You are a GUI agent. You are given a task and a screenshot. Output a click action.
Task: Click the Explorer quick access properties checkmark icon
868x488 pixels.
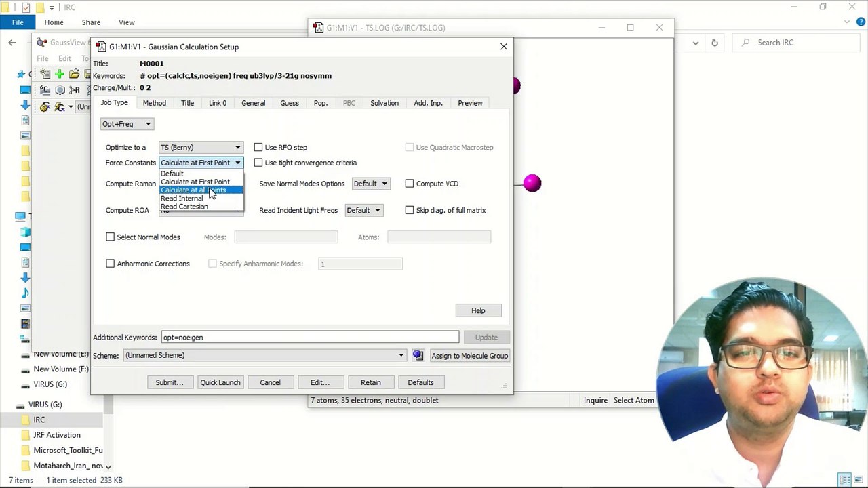pos(26,7)
